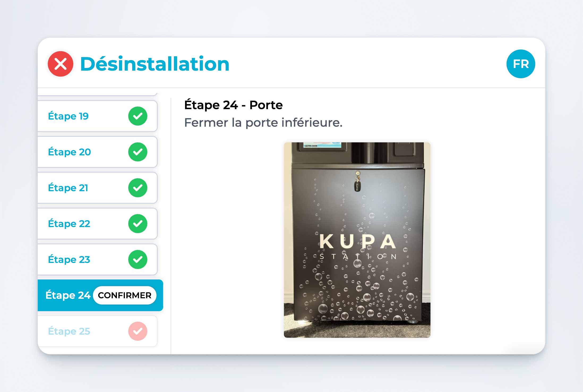Jump to Étape 23 step
This screenshot has width=583, height=392.
point(69,259)
